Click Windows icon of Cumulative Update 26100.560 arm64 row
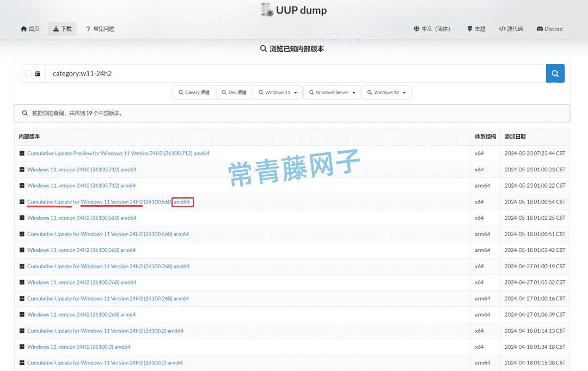 (x=22, y=234)
